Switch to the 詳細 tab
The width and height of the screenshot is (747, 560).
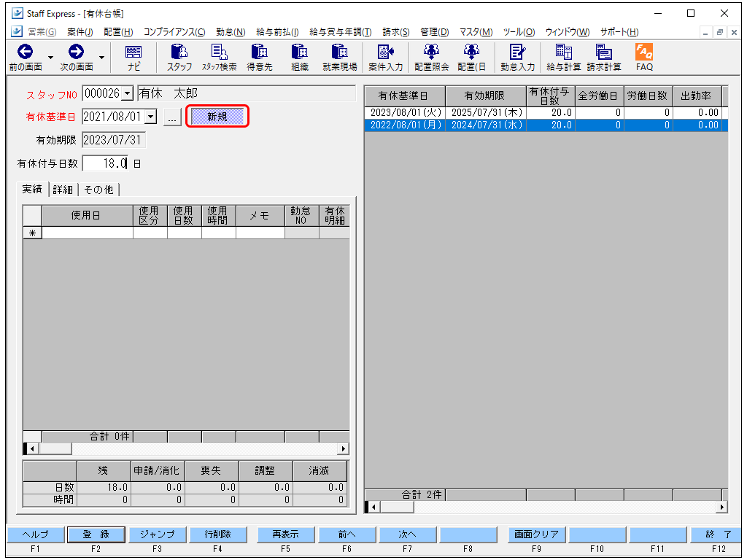tap(63, 189)
